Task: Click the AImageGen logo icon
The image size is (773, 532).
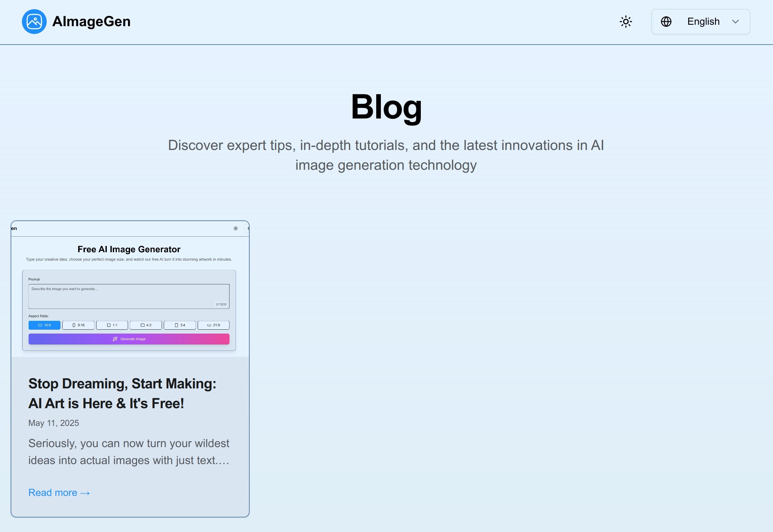Action: point(34,21)
